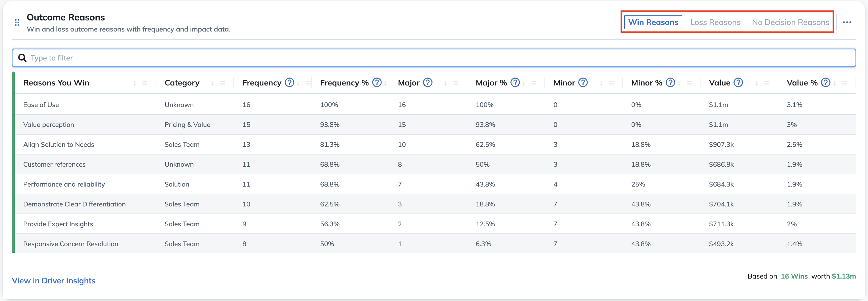Toggle sort arrow on Category column
The width and height of the screenshot is (868, 301).
[212, 83]
